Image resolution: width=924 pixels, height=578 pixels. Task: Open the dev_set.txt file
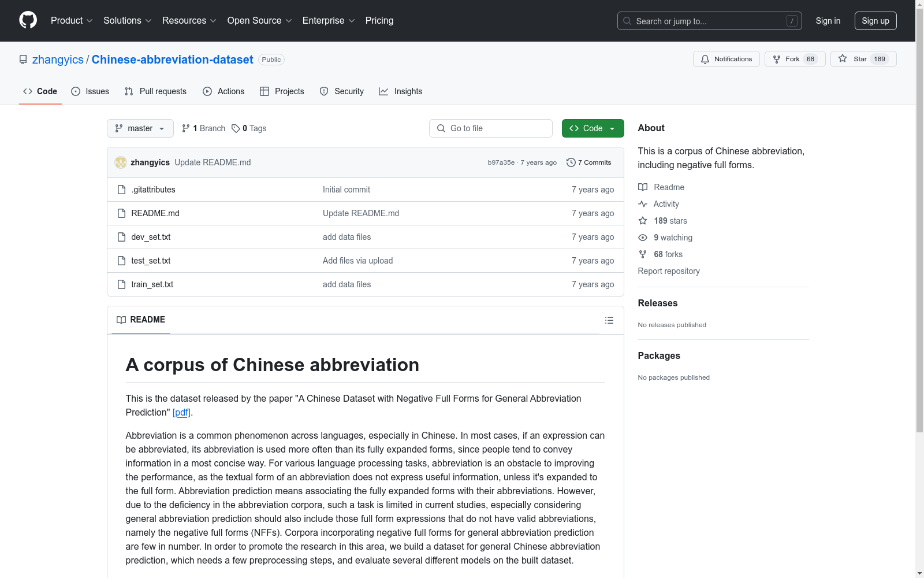coord(151,237)
